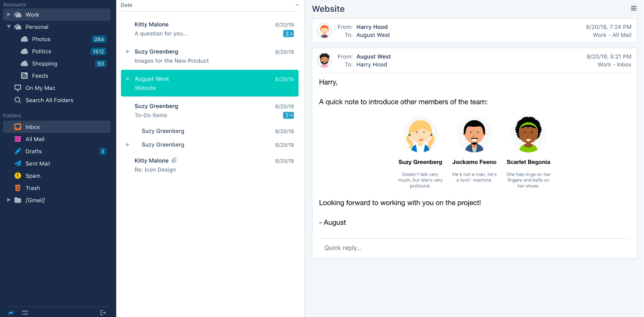Click the Drafts pencil icon
Viewport: 644px width, 317px height.
point(18,151)
